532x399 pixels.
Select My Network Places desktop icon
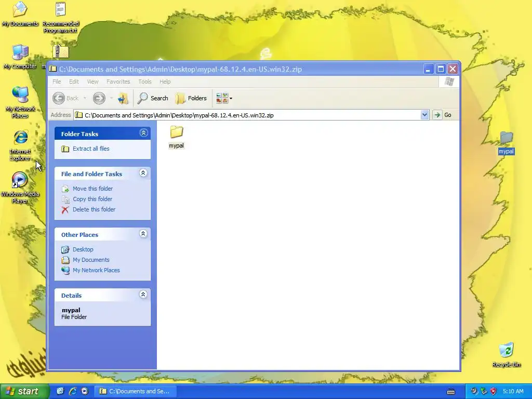pos(20,102)
